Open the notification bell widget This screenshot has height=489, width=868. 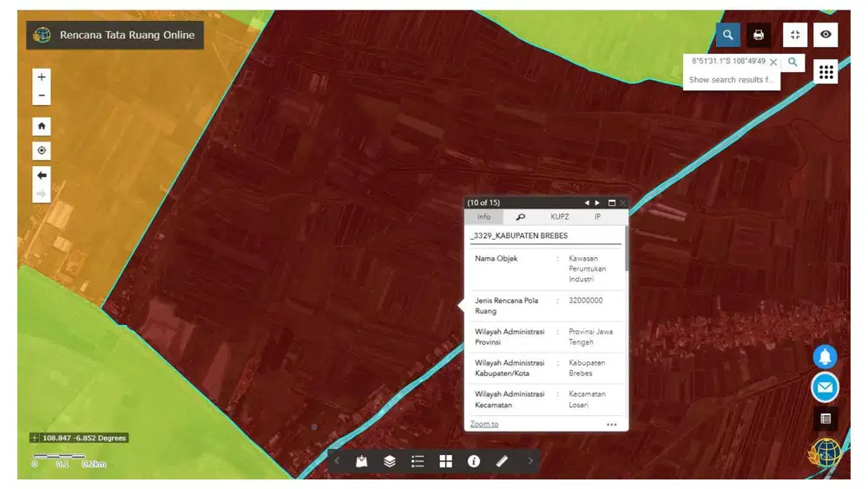[x=825, y=356]
